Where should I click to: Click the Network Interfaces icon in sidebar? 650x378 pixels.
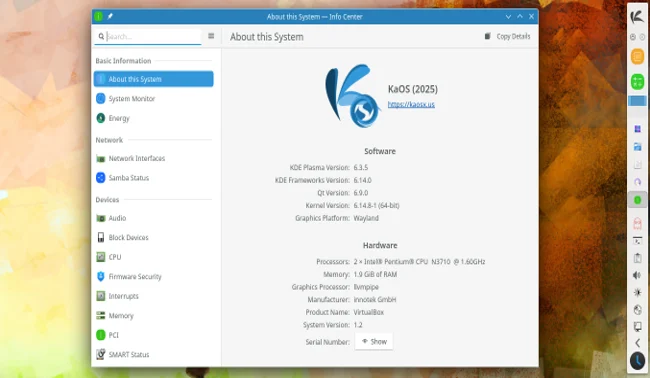tap(101, 158)
